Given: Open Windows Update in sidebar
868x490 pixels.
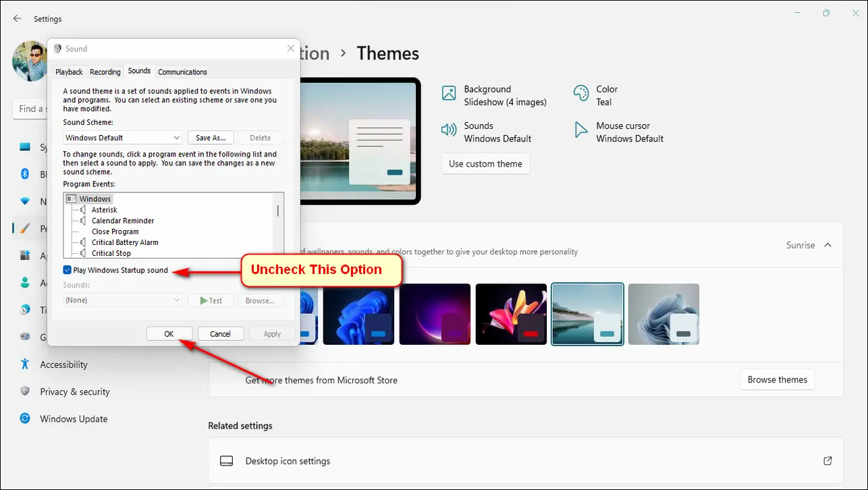Looking at the screenshot, I should pos(74,418).
